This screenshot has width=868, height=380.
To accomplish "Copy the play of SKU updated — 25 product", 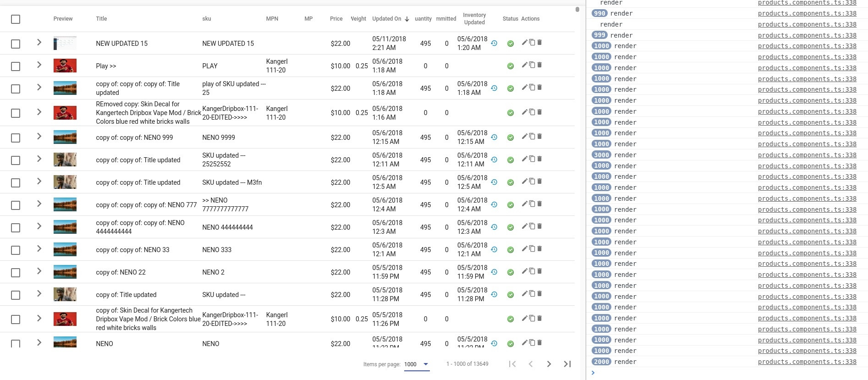I will coord(532,87).
